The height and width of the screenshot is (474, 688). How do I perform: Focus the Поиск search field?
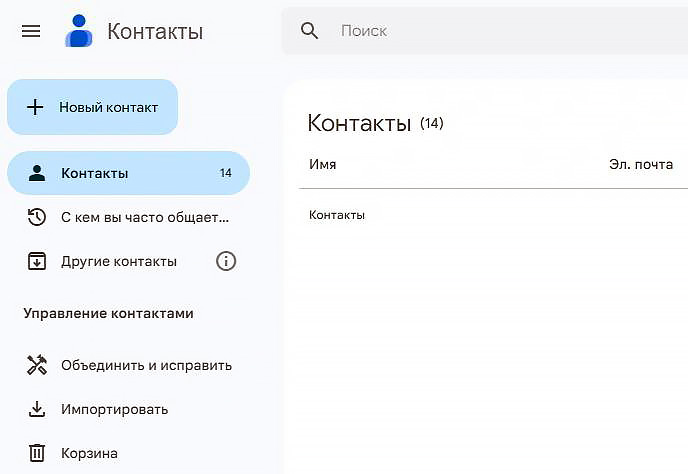[x=485, y=31]
